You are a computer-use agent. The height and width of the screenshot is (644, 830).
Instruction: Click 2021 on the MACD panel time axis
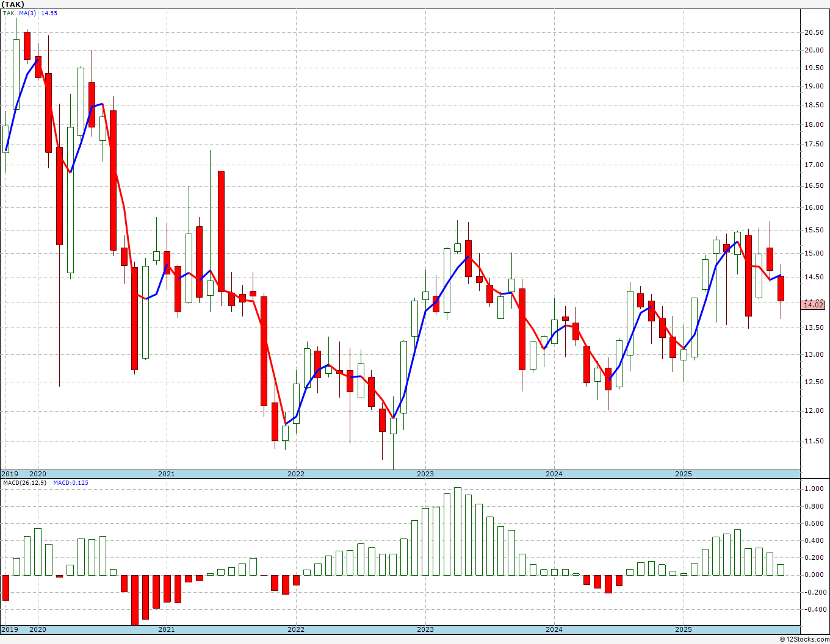pos(167,630)
